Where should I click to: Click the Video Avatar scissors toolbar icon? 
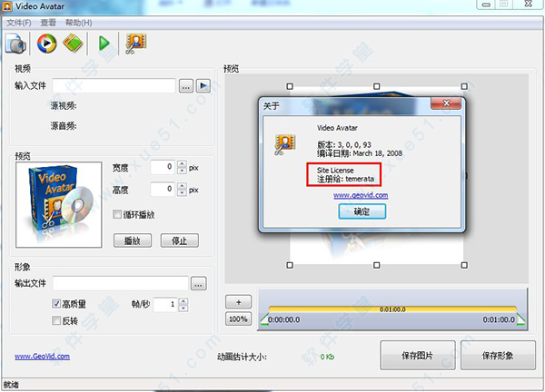pyautogui.click(x=135, y=44)
